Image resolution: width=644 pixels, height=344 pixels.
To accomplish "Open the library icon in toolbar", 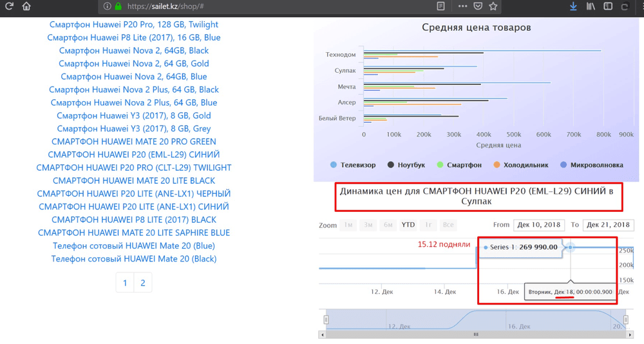I will tap(591, 6).
